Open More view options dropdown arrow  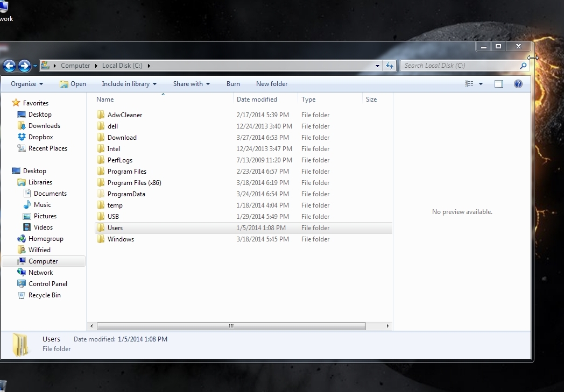481,84
